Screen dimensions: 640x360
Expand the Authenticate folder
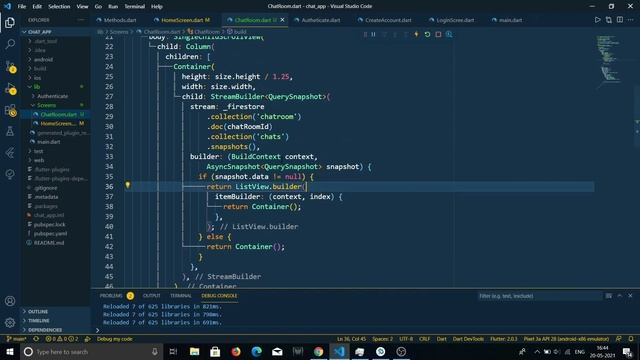(x=56, y=96)
